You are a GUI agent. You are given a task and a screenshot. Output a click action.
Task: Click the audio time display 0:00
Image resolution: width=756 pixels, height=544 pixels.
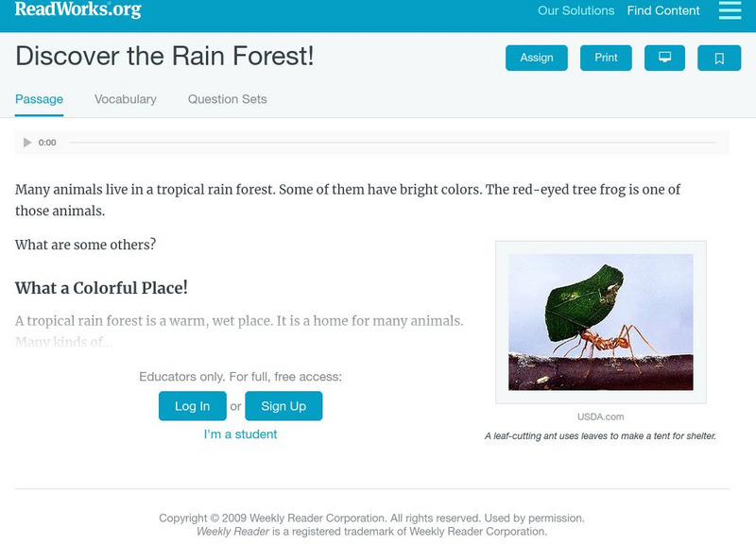pyautogui.click(x=47, y=143)
